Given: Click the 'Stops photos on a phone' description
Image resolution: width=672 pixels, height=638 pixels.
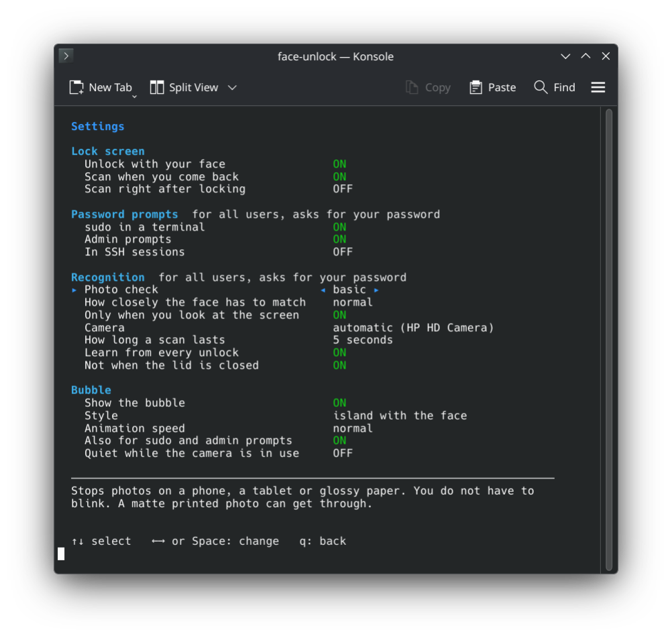Looking at the screenshot, I should pos(302,497).
